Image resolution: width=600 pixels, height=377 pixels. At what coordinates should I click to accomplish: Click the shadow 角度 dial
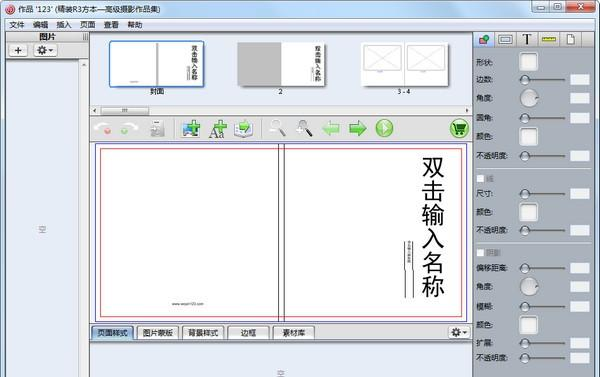coord(530,286)
